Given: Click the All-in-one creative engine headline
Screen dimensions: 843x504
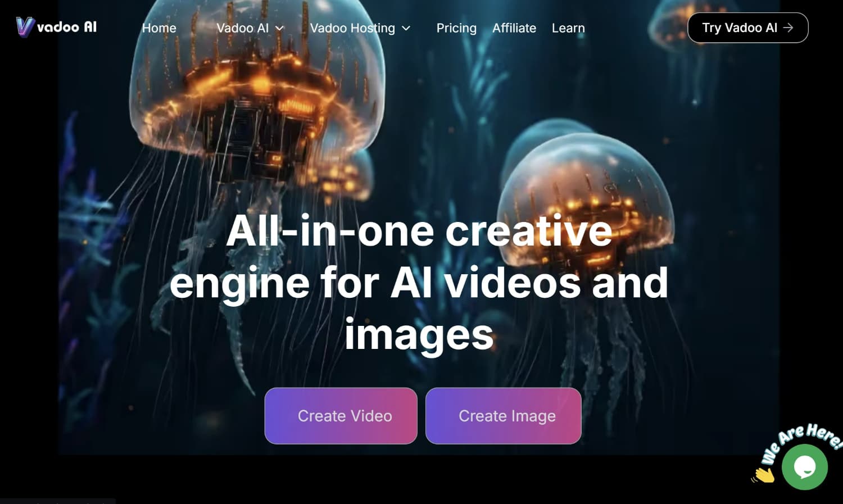Looking at the screenshot, I should (419, 283).
